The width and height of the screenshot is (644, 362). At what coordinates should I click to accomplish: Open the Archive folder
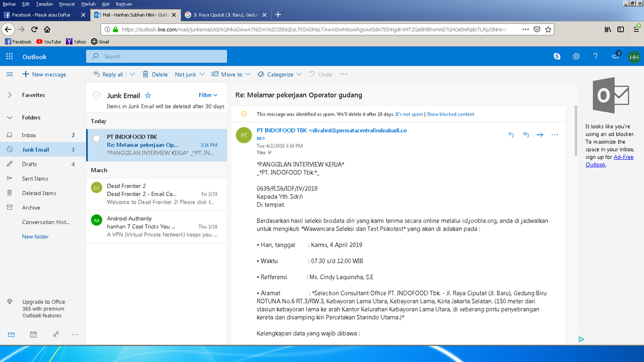coord(43,208)
